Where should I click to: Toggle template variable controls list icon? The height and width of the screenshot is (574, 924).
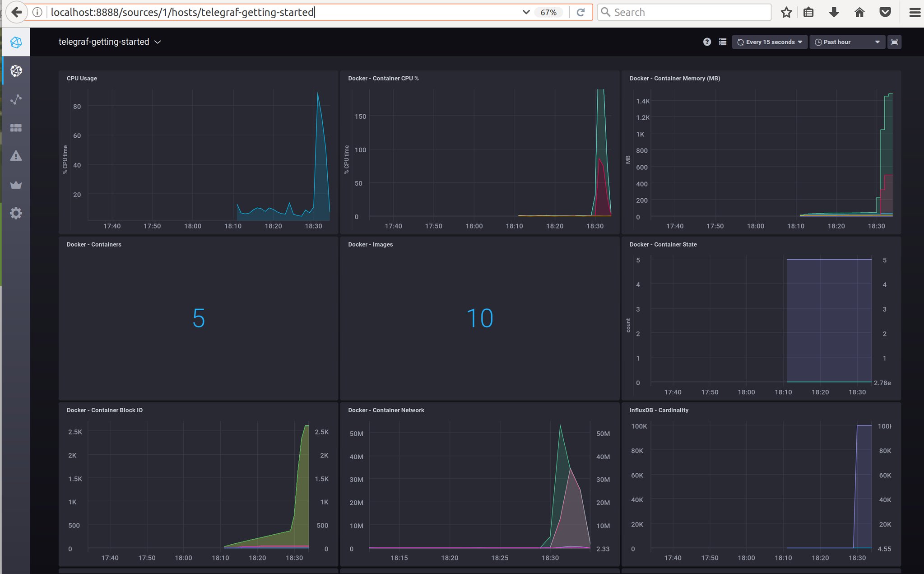coord(722,42)
